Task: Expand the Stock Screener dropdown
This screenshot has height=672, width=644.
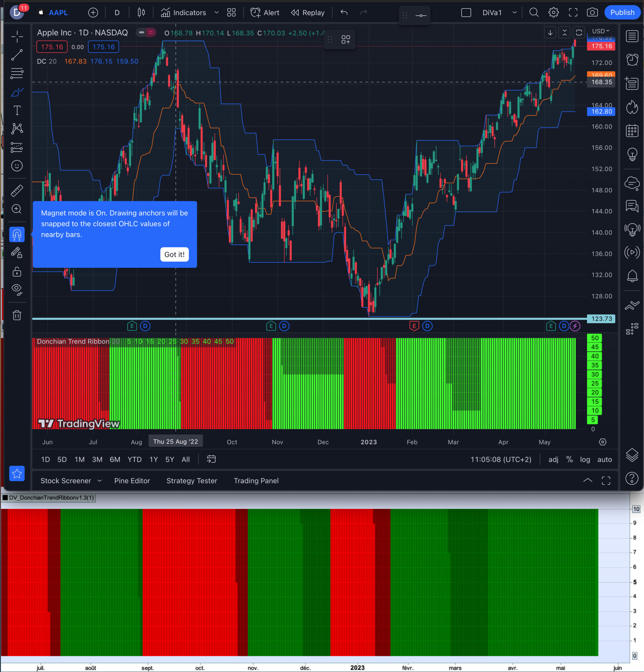Action: tap(99, 481)
